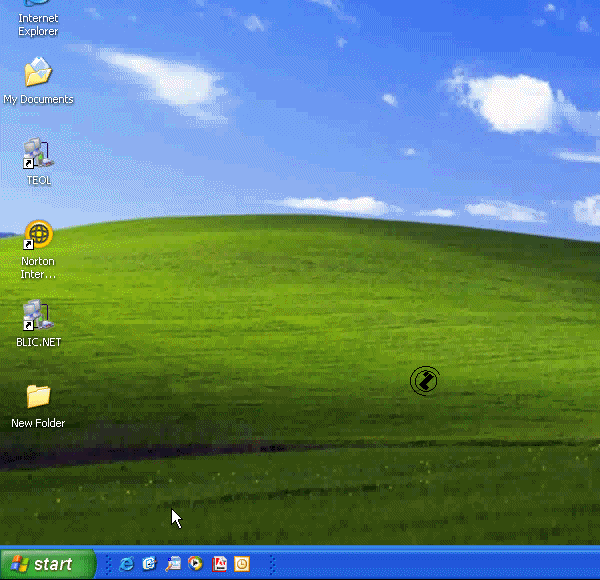600x580 pixels.
Task: Click Show Desktop in the Quick Launch bar
Action: click(x=172, y=564)
